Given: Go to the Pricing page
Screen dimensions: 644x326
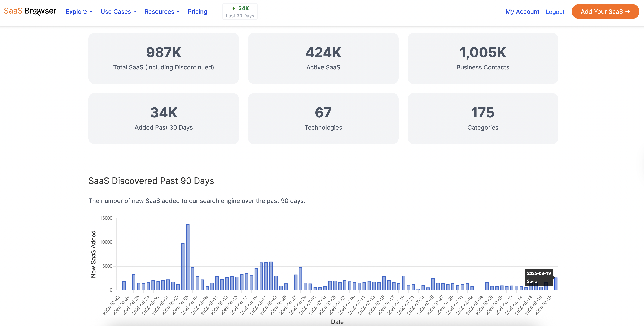Looking at the screenshot, I should (x=197, y=11).
